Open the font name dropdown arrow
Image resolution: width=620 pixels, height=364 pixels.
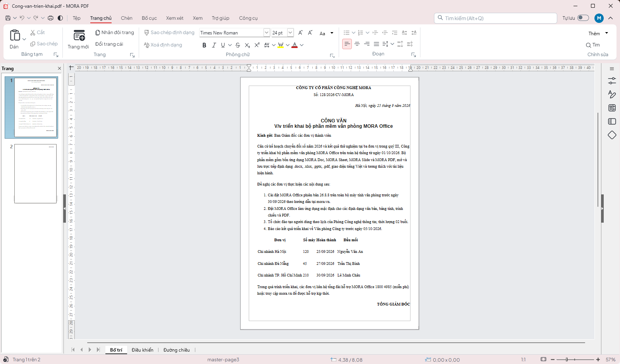[x=267, y=33]
